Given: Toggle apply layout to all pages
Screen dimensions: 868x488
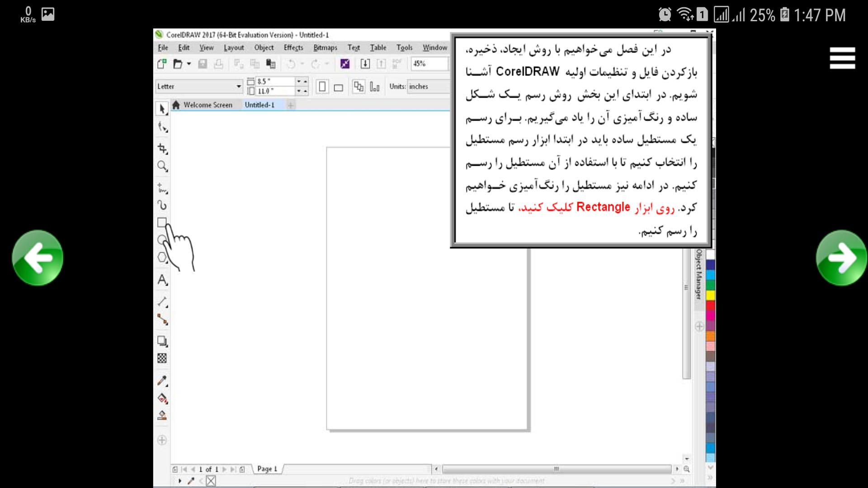Looking at the screenshot, I should pyautogui.click(x=359, y=86).
